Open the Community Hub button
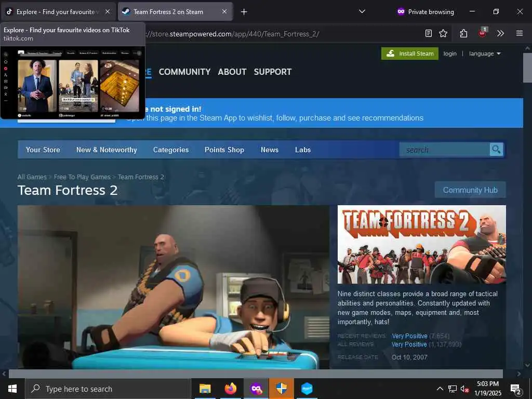 coord(470,190)
